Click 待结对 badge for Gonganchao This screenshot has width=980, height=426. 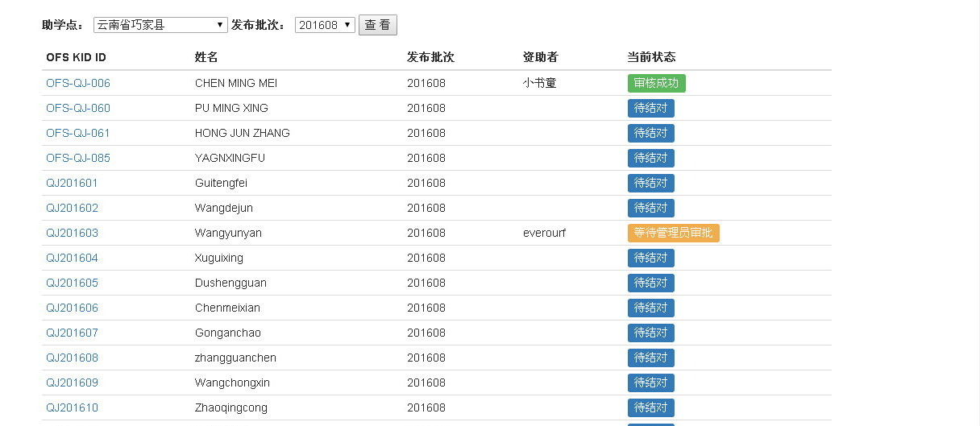pos(651,333)
